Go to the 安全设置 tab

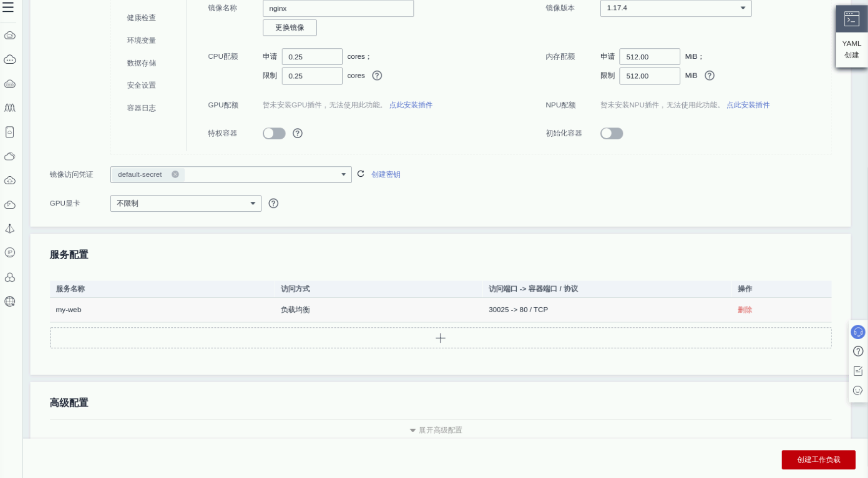141,85
